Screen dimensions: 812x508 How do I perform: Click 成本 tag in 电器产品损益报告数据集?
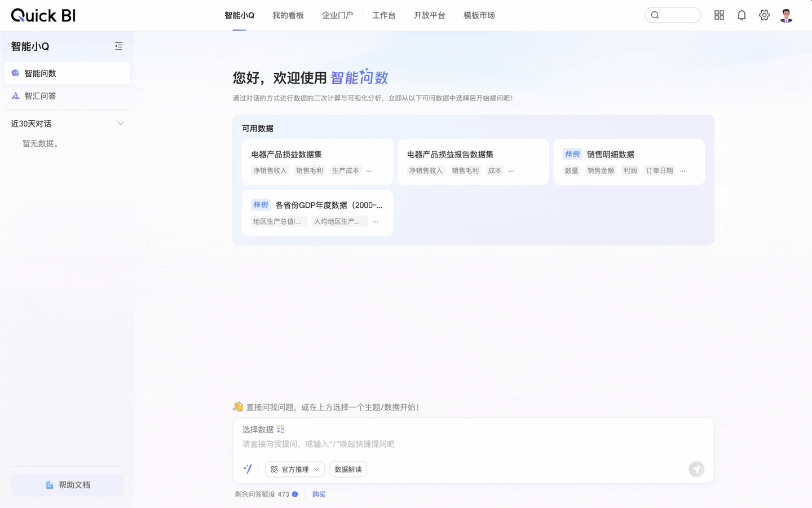(495, 170)
